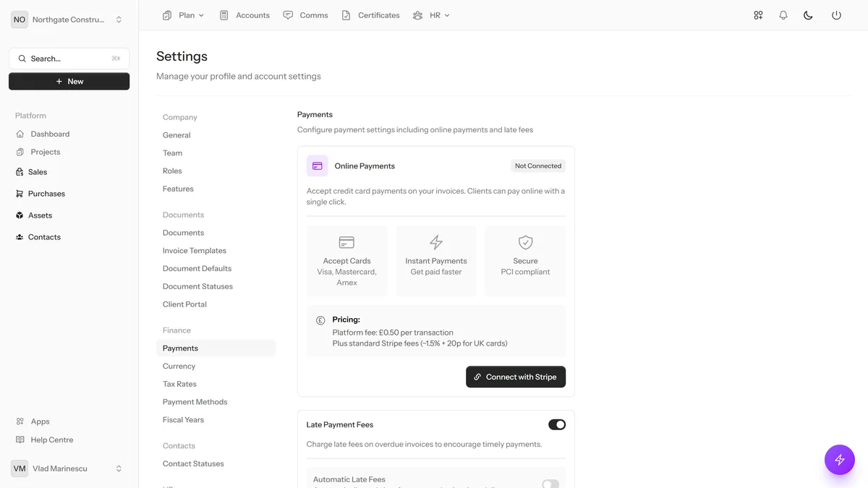This screenshot has height=488, width=868.
Task: Click the Comms chat bubble icon
Action: [288, 15]
